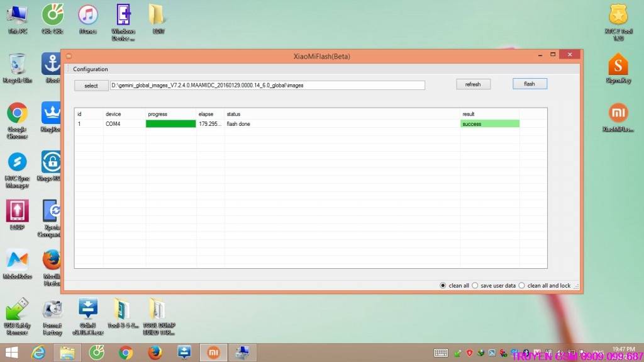The width and height of the screenshot is (644, 362).
Task: Click the green USB Safely Remove tray icon
Action: (x=458, y=353)
